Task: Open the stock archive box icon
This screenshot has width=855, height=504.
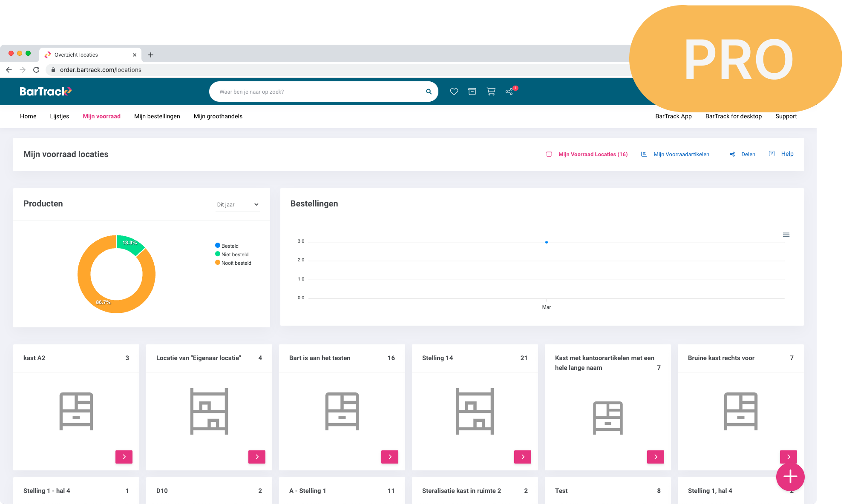Action: click(x=472, y=92)
